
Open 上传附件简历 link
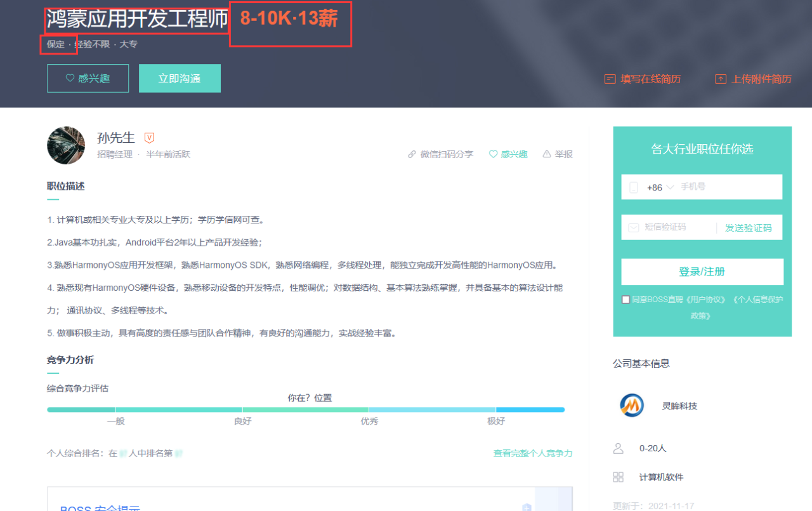pyautogui.click(x=761, y=79)
